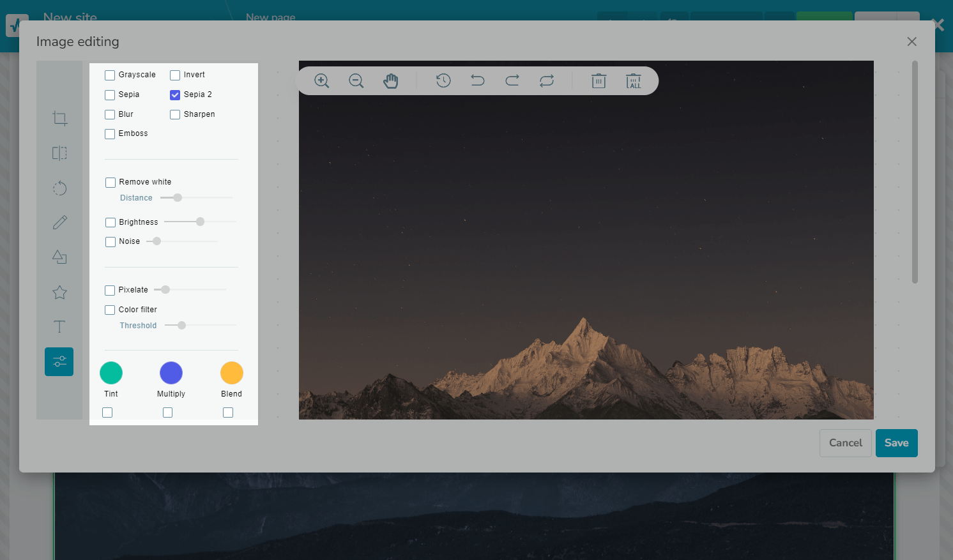This screenshot has height=560, width=953.
Task: Tick the Sepia checkbox
Action: click(110, 95)
